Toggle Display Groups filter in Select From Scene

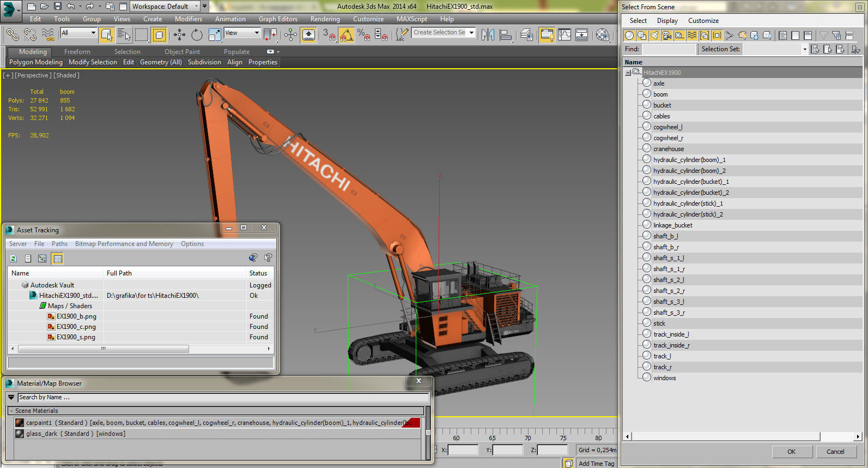coord(705,35)
